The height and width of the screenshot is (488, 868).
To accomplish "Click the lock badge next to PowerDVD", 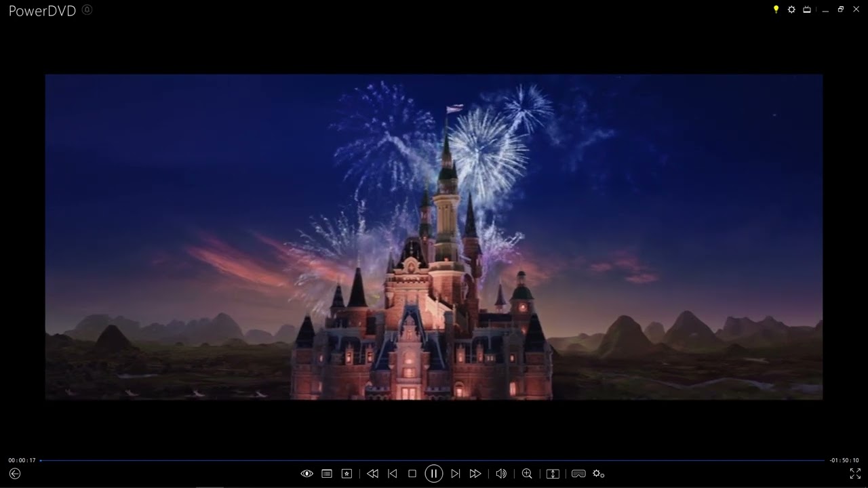I will click(87, 9).
